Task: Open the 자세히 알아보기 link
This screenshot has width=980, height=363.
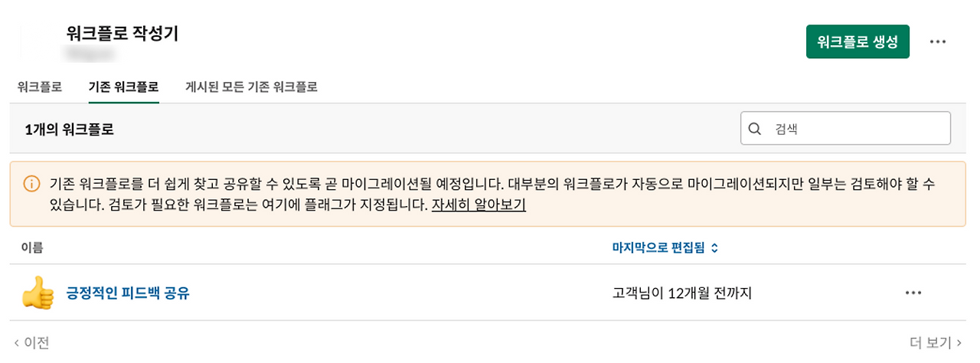Action: (x=479, y=205)
